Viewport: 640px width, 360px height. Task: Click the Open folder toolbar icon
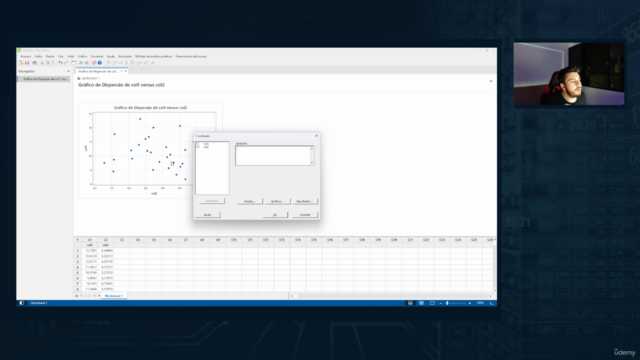click(21, 63)
